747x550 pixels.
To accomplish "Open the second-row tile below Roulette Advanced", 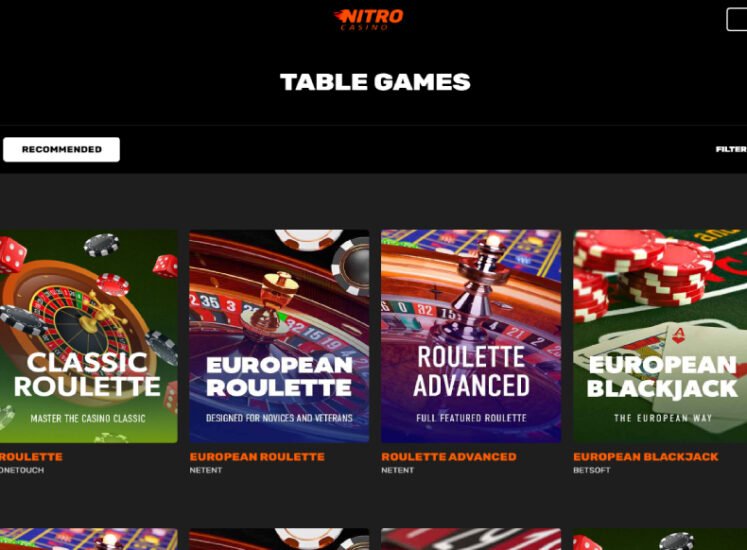I will coord(471,539).
